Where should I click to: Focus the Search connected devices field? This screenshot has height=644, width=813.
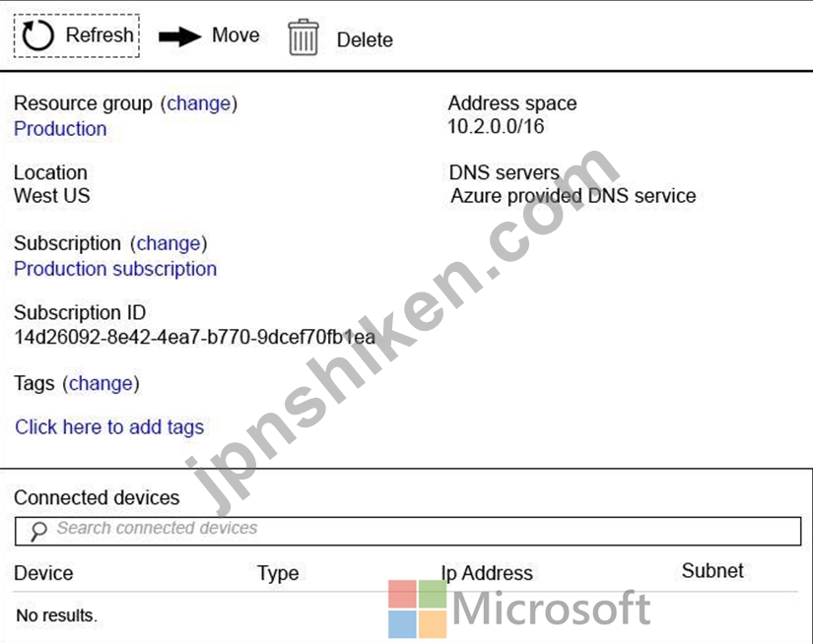408,531
